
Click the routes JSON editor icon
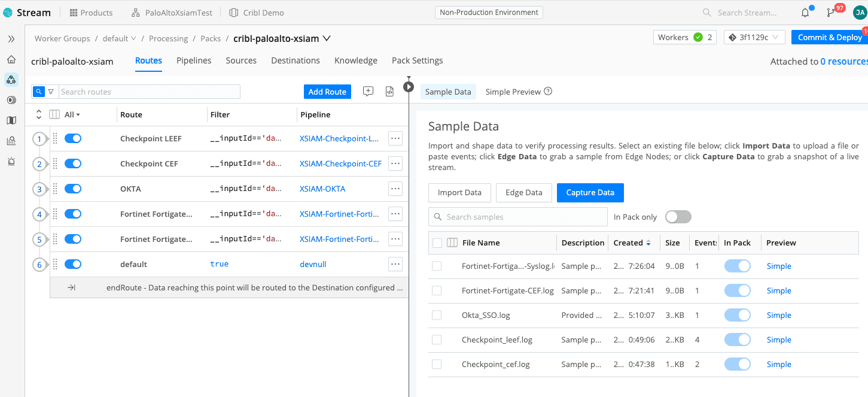389,92
